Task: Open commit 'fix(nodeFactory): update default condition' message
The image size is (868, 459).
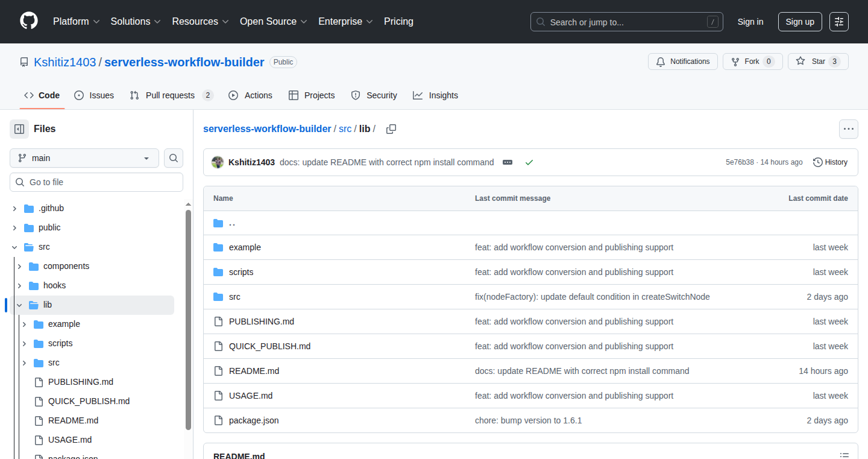Action: point(593,297)
